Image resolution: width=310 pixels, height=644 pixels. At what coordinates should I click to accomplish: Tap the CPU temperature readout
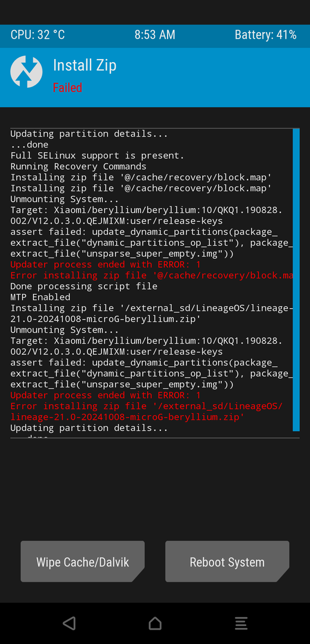[x=38, y=35]
